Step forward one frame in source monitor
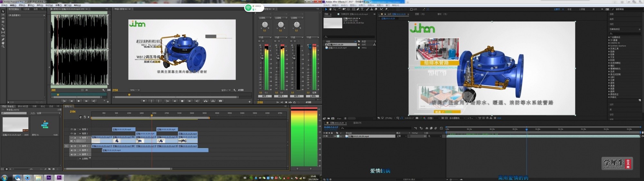The height and width of the screenshot is (181, 644). [x=86, y=101]
